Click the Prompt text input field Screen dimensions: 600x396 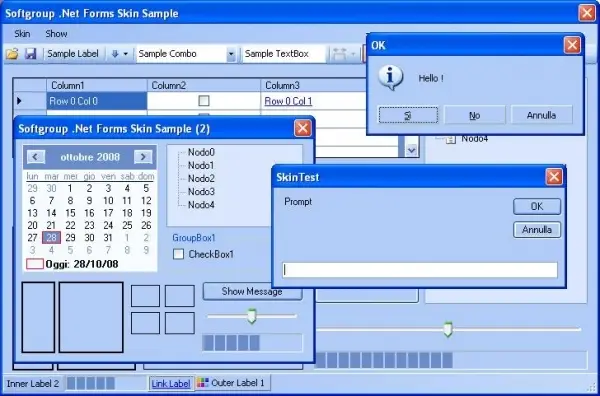click(x=420, y=270)
